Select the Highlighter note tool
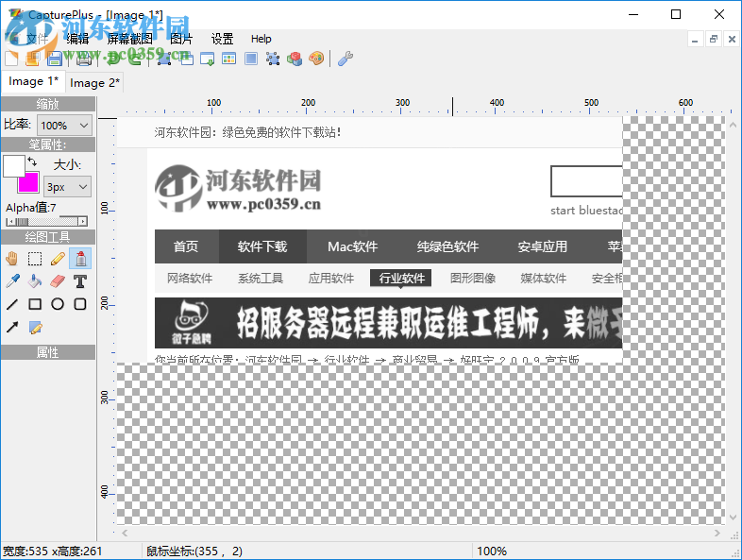The width and height of the screenshot is (742, 560). [x=35, y=327]
